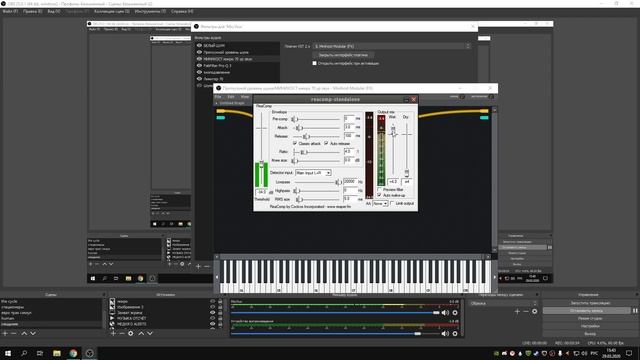The image size is (640, 360).
Task: Open the playback device channel gear settings
Action: (455, 333)
